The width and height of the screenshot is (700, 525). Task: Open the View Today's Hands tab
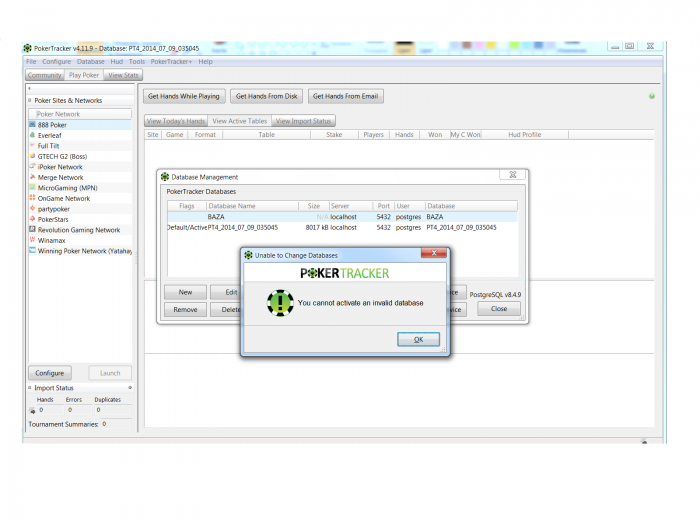click(x=176, y=121)
